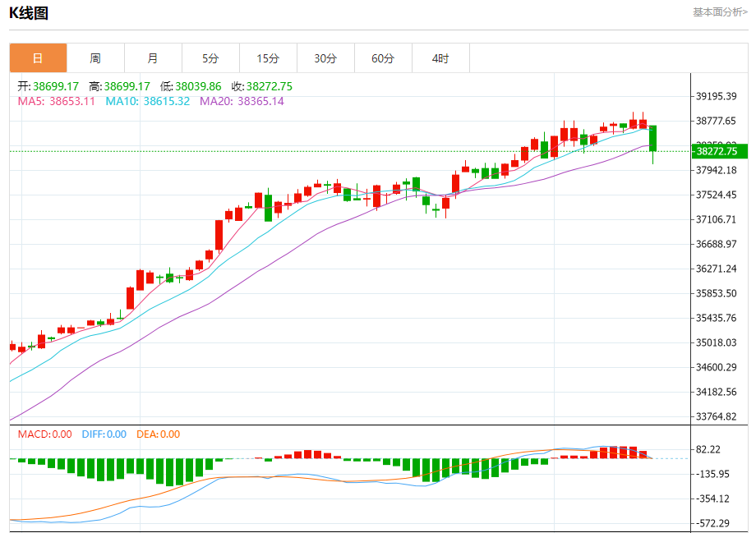Click the -572.29 MACD axis label
756x533 pixels.
[712, 523]
